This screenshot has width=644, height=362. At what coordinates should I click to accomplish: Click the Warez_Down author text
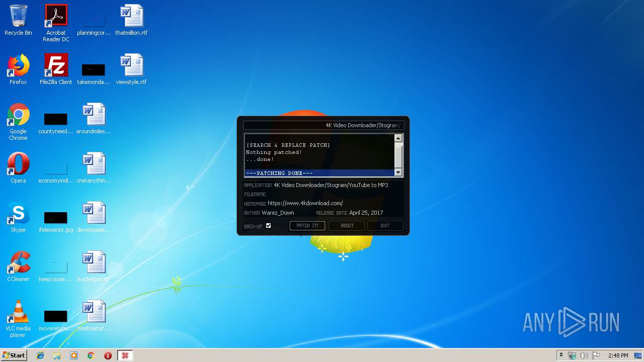[x=278, y=213]
